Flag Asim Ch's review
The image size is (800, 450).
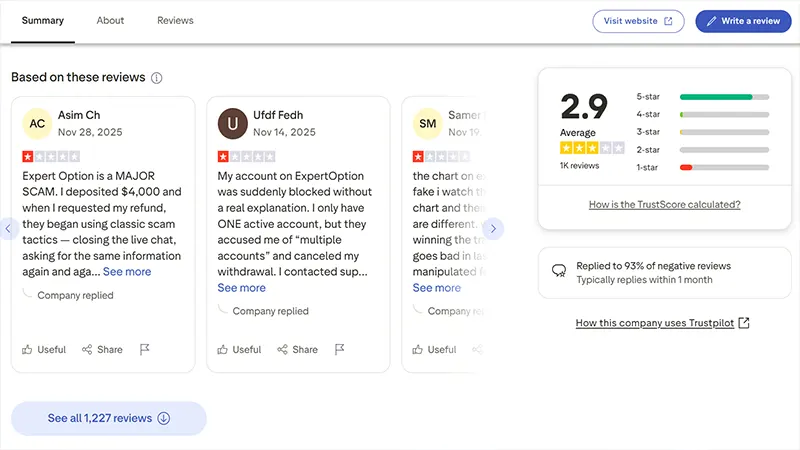click(144, 349)
